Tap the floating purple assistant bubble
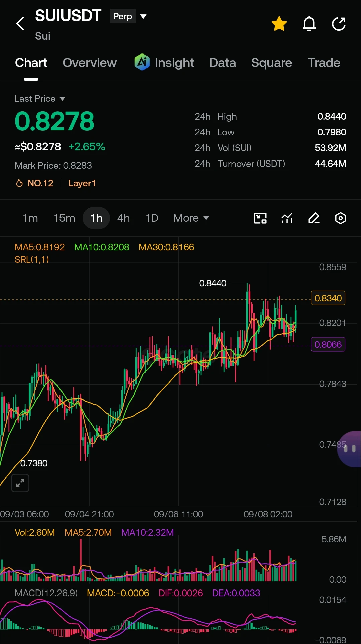Image resolution: width=361 pixels, height=644 pixels. point(349,449)
